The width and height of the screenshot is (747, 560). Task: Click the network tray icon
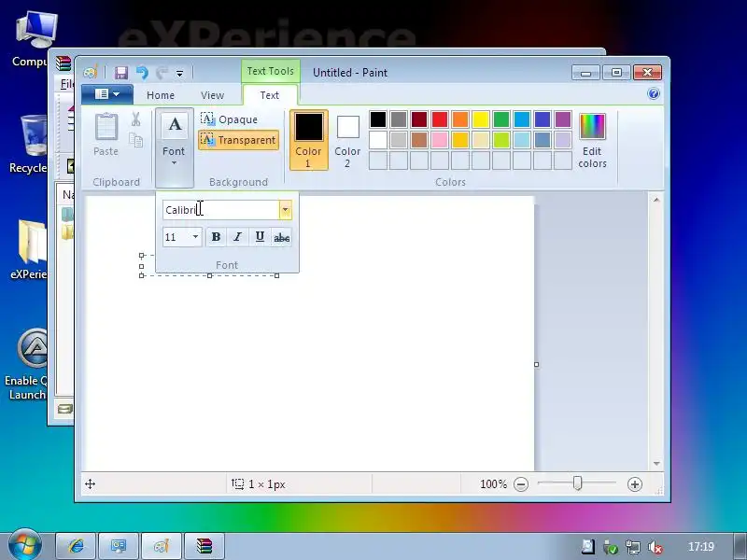633,547
